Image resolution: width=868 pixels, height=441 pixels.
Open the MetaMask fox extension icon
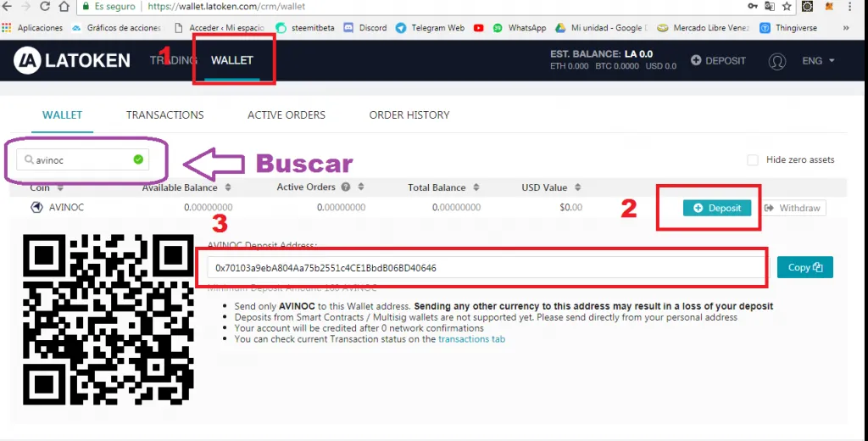point(829,6)
